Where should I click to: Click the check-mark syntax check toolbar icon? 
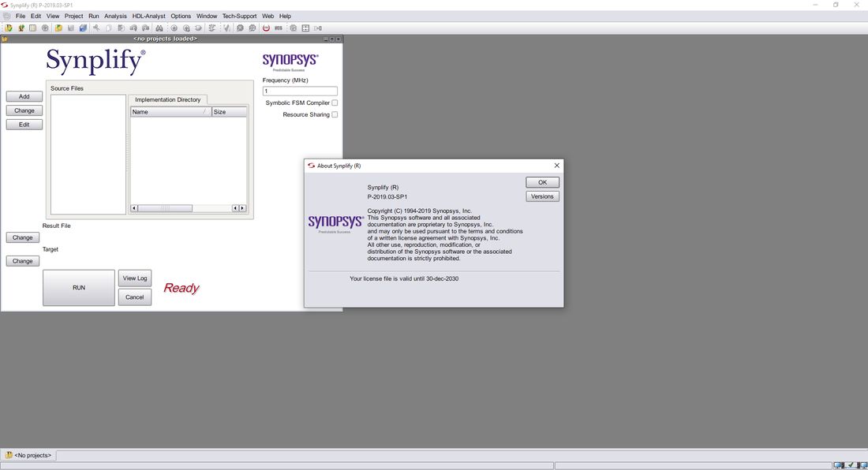point(226,28)
